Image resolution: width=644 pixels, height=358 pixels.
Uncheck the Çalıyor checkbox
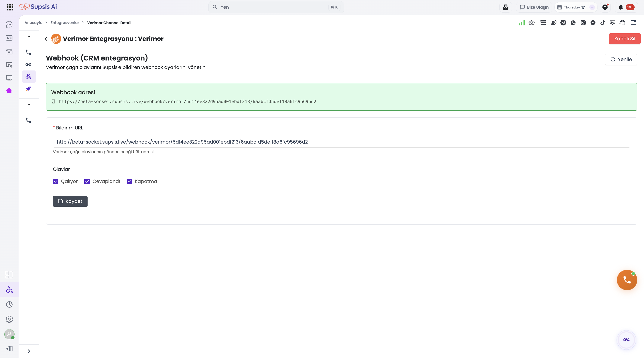click(56, 181)
